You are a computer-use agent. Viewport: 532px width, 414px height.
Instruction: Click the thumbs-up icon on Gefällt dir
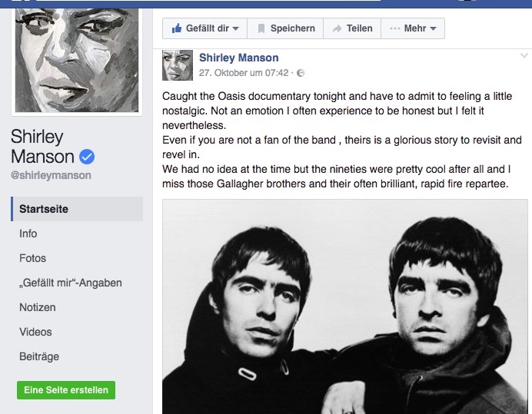[x=176, y=28]
